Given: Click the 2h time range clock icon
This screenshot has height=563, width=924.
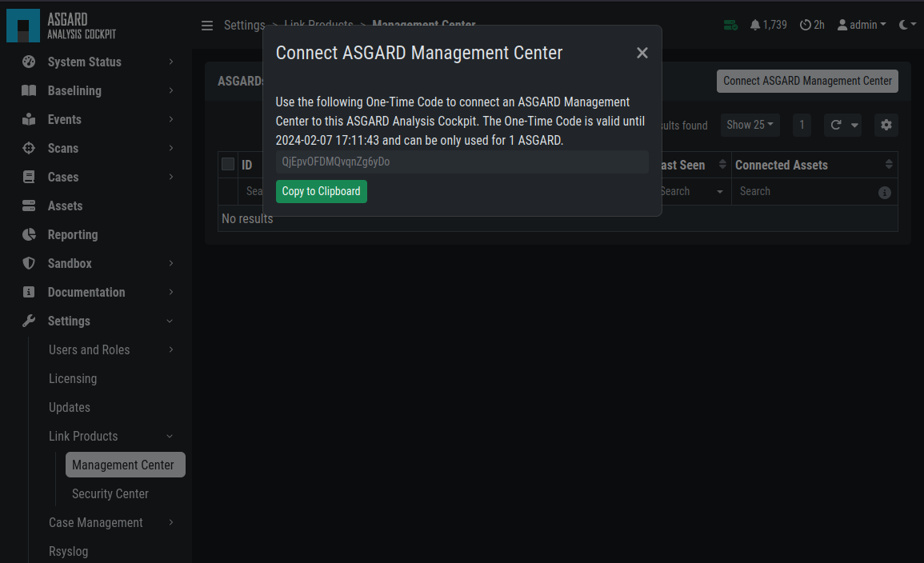Looking at the screenshot, I should [x=805, y=26].
